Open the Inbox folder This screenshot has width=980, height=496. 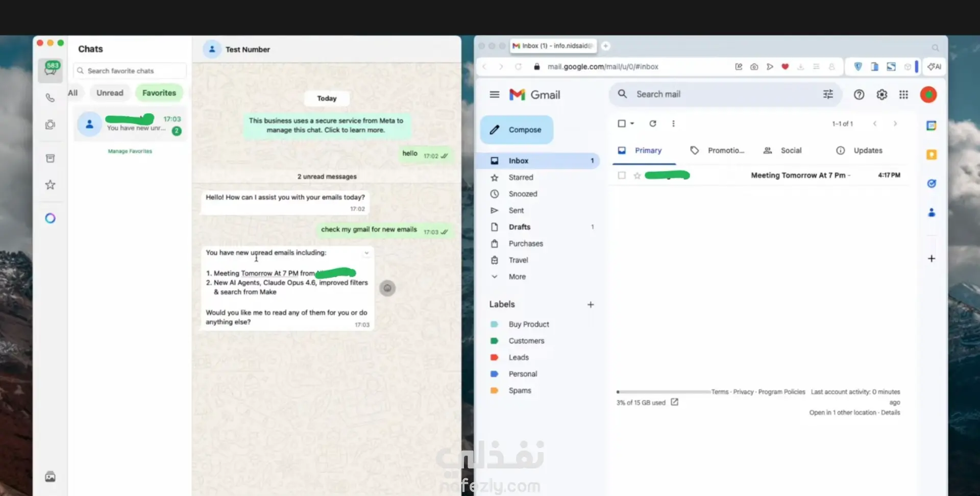click(538, 161)
